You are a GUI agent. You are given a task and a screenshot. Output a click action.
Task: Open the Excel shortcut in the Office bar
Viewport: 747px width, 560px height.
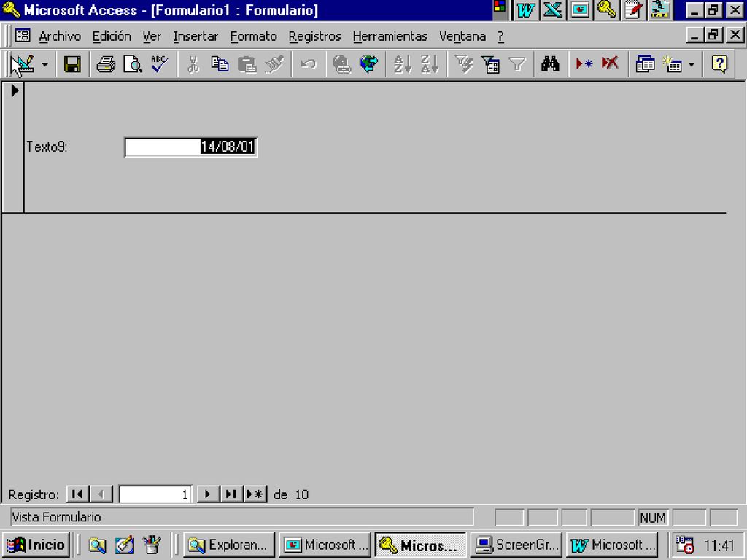click(553, 10)
